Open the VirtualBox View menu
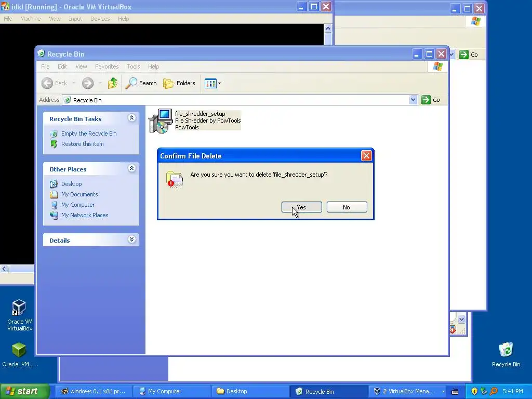 pyautogui.click(x=55, y=19)
